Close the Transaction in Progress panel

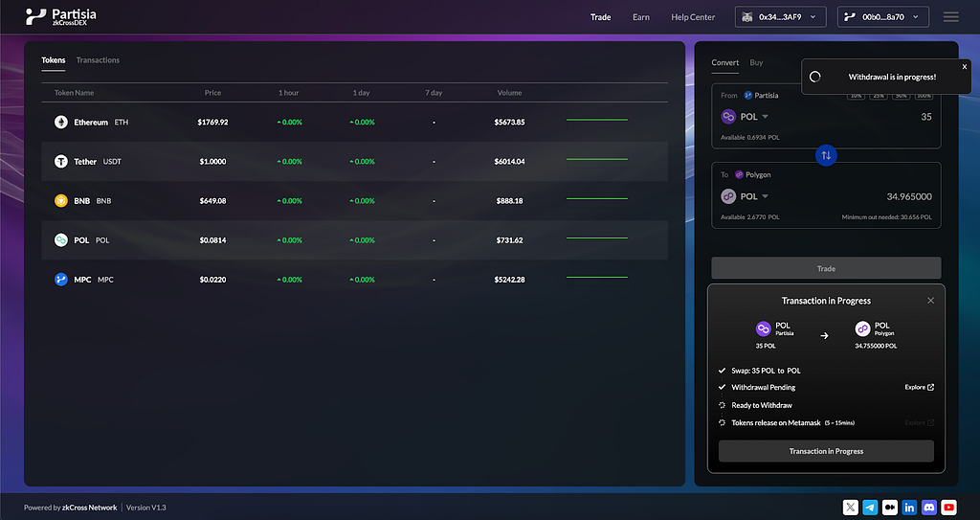930,301
